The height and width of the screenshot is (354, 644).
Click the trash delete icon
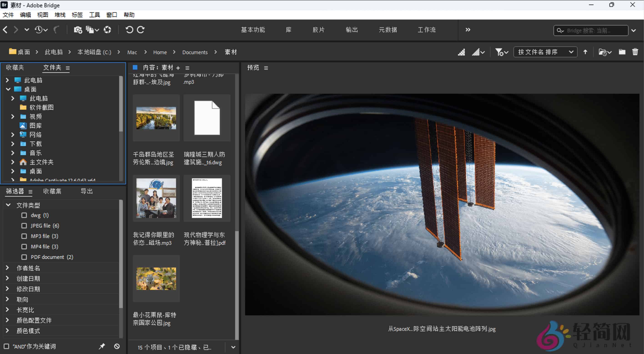[636, 52]
